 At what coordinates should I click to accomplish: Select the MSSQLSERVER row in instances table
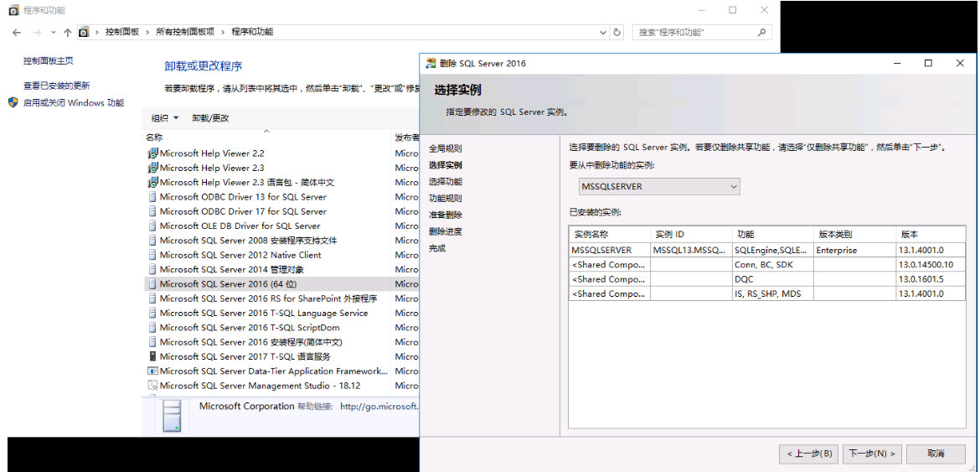tap(767, 250)
